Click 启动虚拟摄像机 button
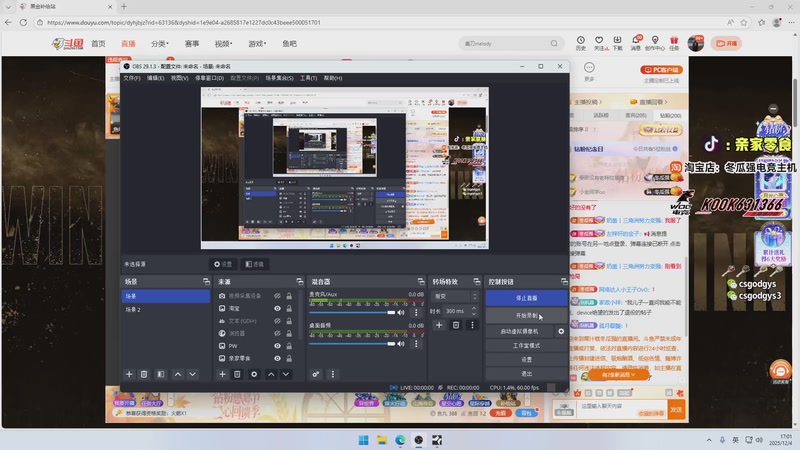The width and height of the screenshot is (800, 450). point(519,331)
